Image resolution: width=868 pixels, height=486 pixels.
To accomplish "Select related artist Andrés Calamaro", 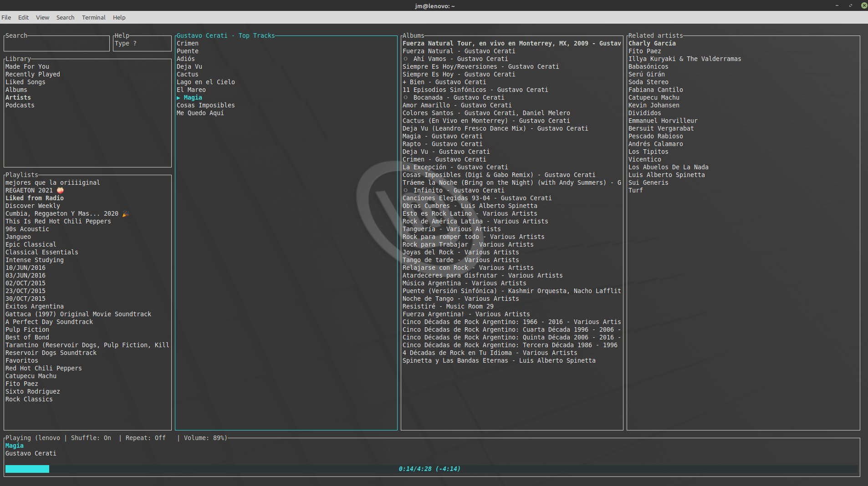I will tap(656, 144).
